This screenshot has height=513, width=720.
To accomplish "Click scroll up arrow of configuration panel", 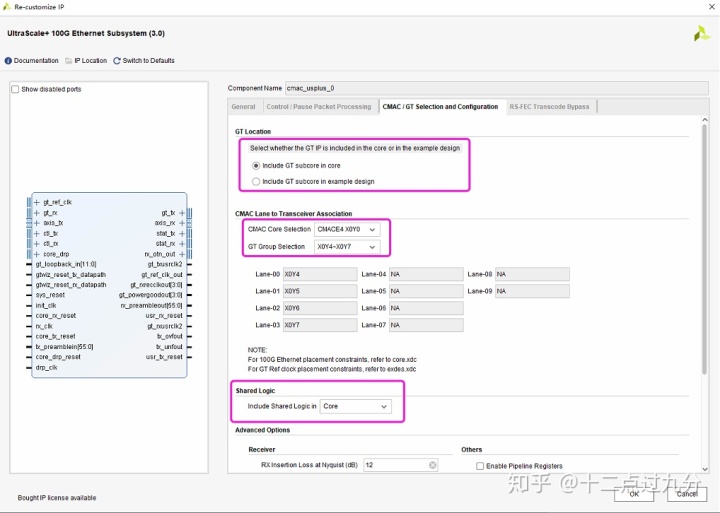I will (705, 120).
